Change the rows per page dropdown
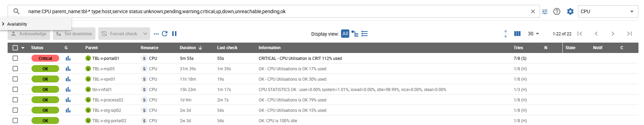Screen dimensions: 644x125 click(533, 34)
